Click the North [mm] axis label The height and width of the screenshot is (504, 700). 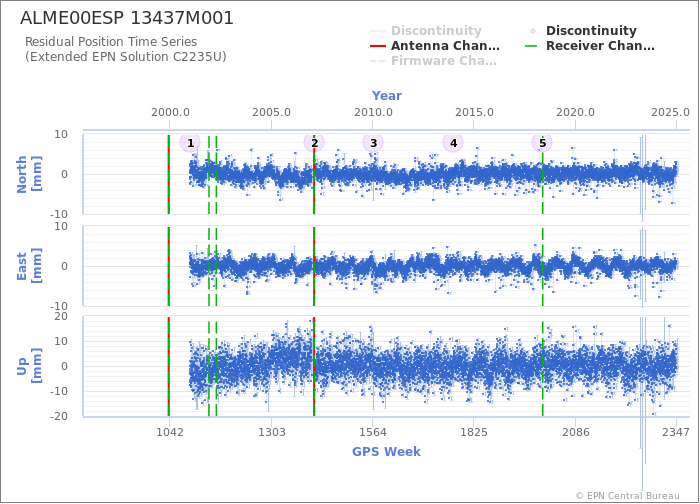coord(29,174)
